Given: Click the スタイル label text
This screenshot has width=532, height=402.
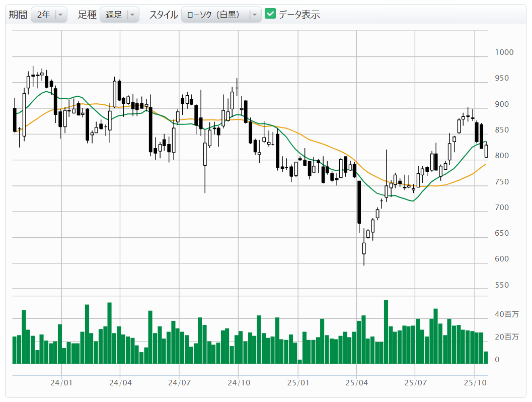Looking at the screenshot, I should click(163, 15).
